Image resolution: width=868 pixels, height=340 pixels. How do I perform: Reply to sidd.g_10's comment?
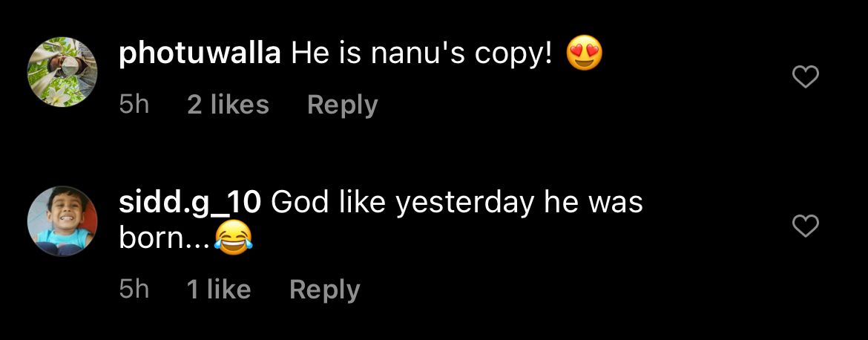coord(324,289)
